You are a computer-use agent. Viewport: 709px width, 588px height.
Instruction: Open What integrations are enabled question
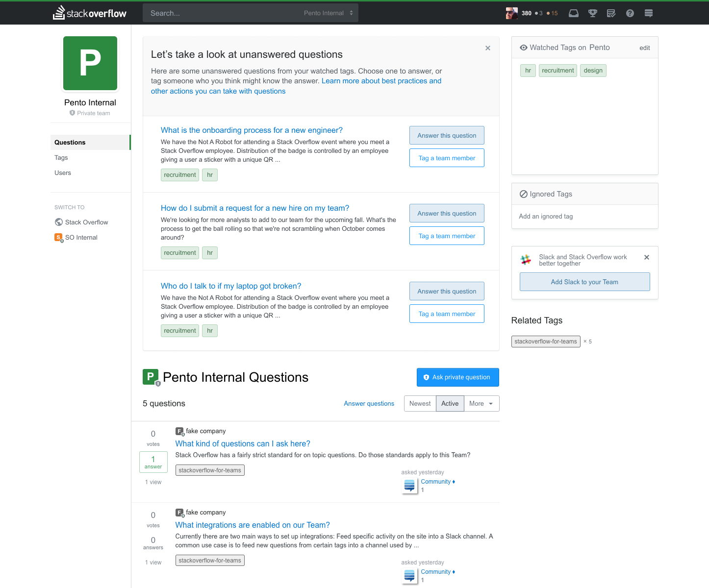[x=253, y=525]
